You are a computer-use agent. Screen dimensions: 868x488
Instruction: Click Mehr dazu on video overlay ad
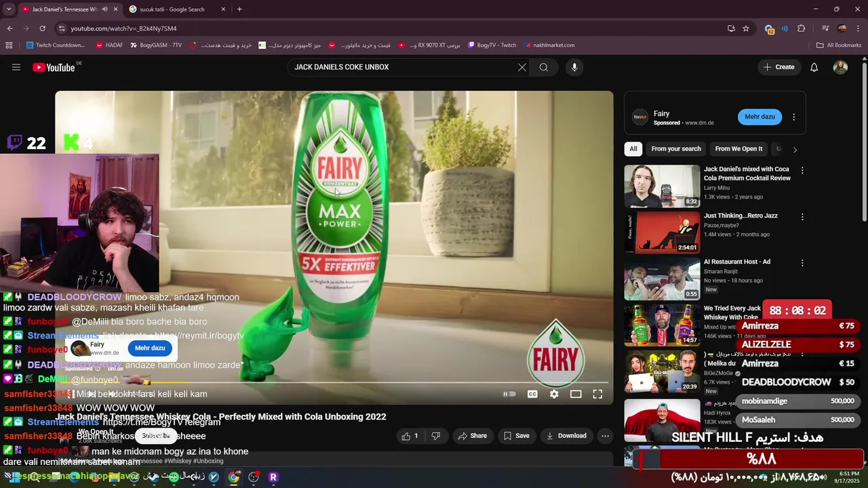[150, 348]
